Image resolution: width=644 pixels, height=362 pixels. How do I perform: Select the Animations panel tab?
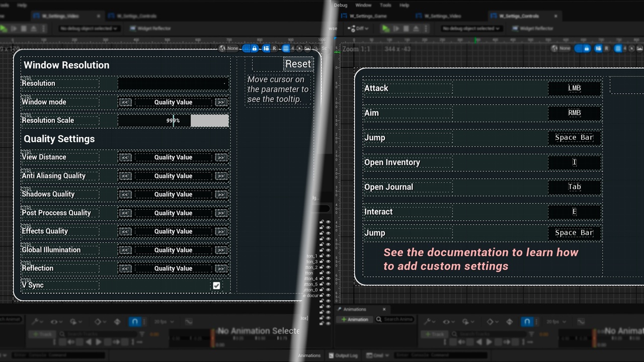coord(355,309)
